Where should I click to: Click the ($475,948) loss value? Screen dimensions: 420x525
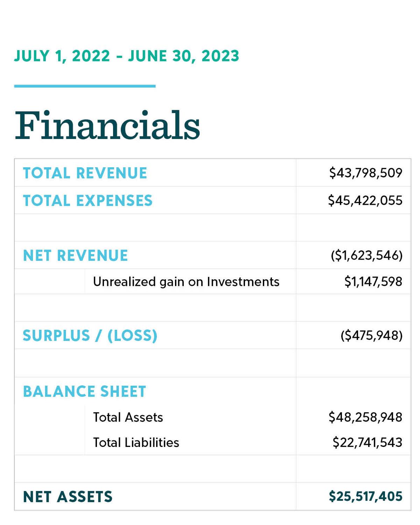click(372, 335)
